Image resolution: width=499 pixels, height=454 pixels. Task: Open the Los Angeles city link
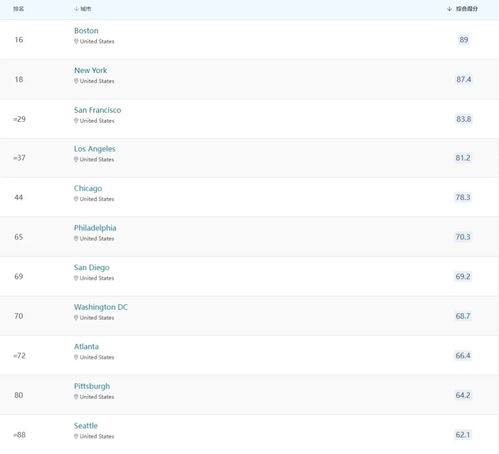95,149
